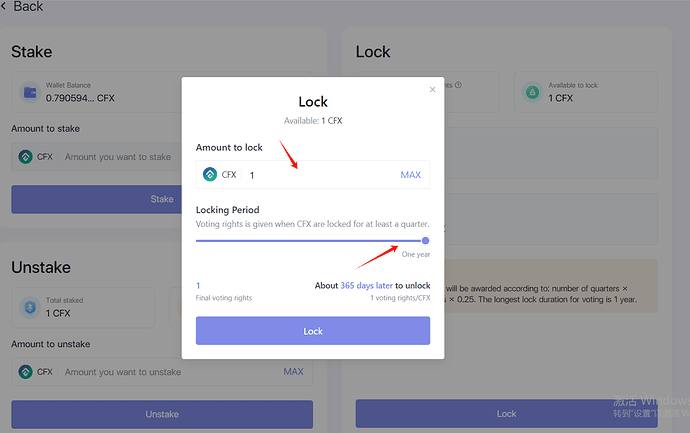Click MAX in the unstake field
This screenshot has width=690, height=433.
[x=293, y=372]
